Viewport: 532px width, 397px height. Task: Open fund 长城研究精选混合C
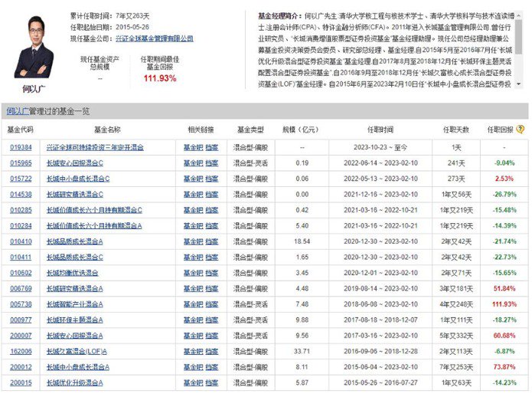coord(75,195)
